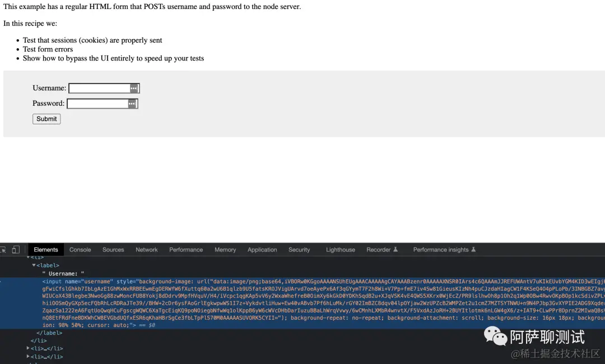Click the 'Username:' form label
Image resolution: width=605 pixels, height=364 pixels.
click(x=49, y=88)
